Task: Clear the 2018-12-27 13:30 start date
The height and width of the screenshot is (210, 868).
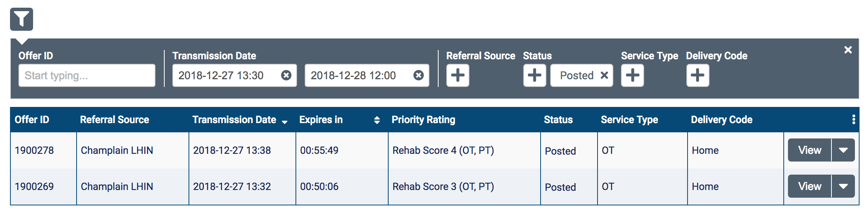Action: 286,75
